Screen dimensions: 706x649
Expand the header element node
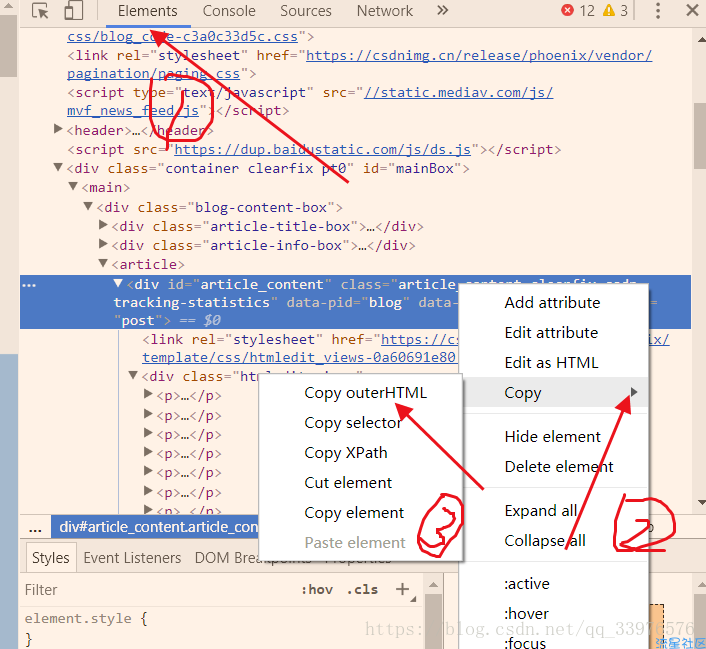tap(59, 130)
